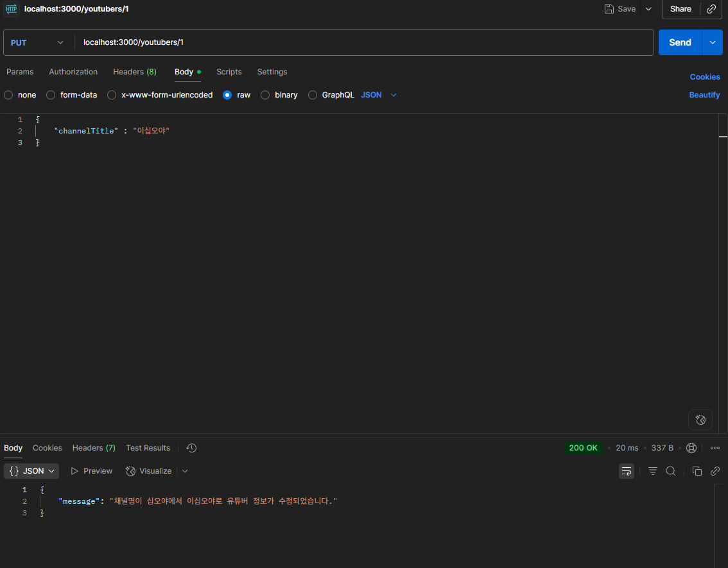The width and height of the screenshot is (728, 568).
Task: Click the channelTitle key in body editor
Action: point(86,131)
